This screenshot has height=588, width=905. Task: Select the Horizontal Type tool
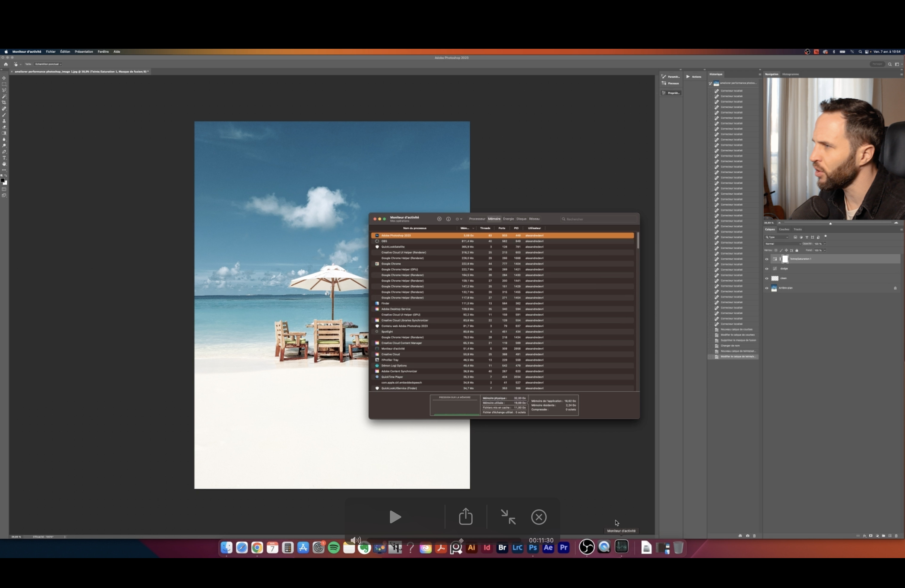point(4,158)
